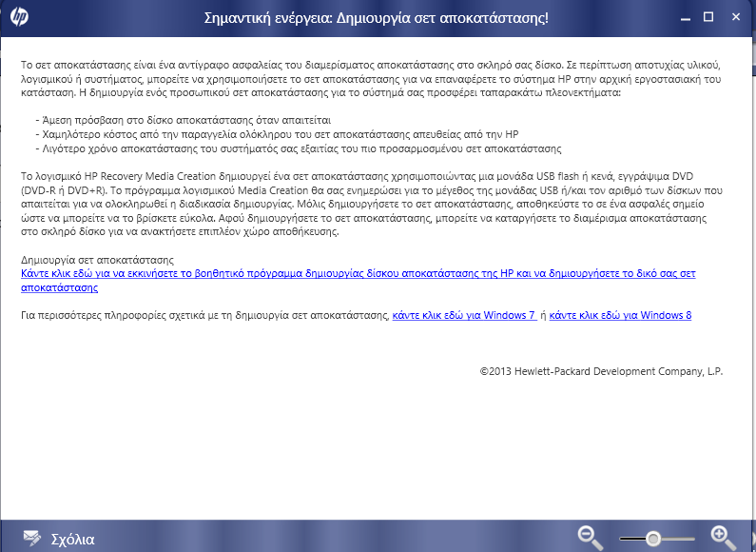Open Σχόλια feedback envelope icon
The image size is (756, 552).
(x=31, y=538)
